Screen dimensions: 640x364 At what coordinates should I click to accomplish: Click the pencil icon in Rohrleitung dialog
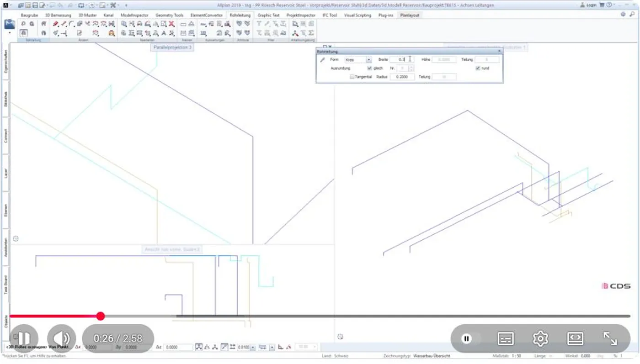322,60
